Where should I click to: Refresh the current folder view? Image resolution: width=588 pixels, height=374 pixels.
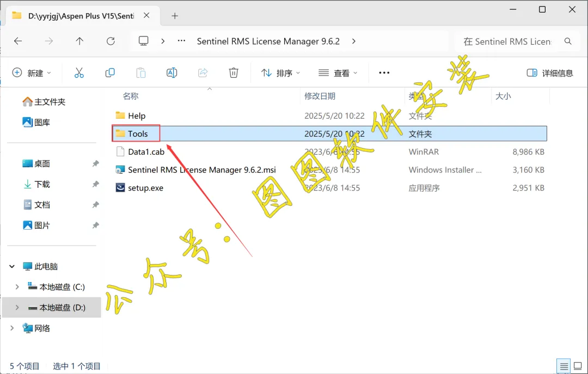click(x=111, y=41)
